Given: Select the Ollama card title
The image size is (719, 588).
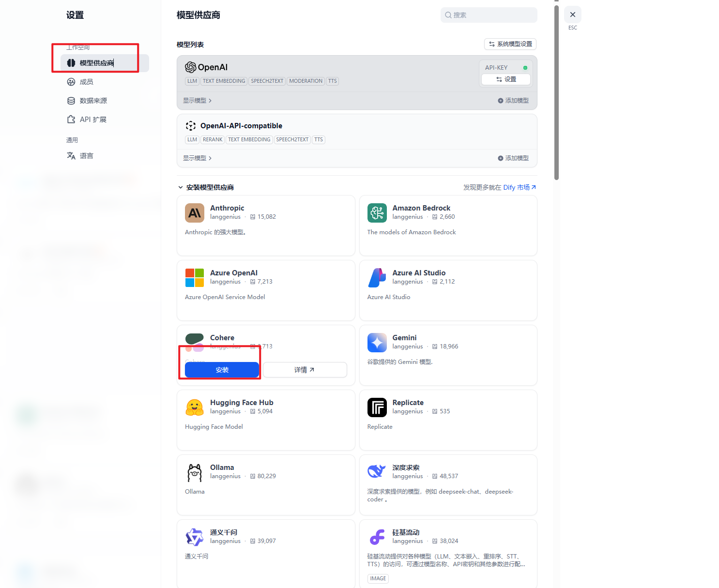Looking at the screenshot, I should [x=222, y=467].
